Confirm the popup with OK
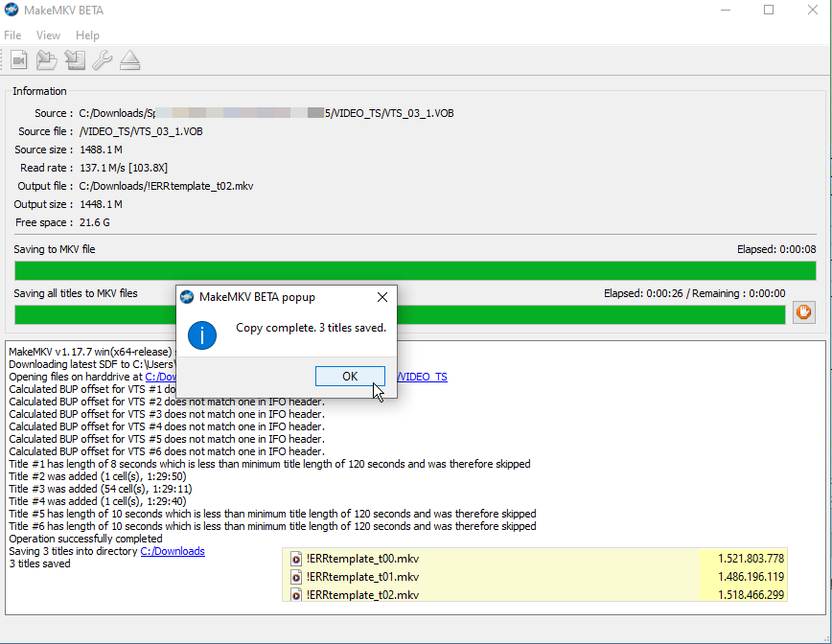Viewport: 832px width, 644px height. click(350, 376)
